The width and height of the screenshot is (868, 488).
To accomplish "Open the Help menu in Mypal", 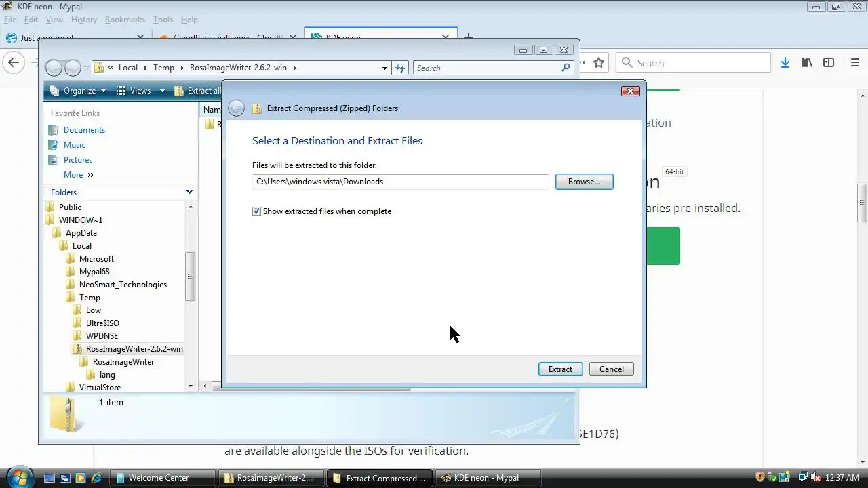I will click(189, 20).
